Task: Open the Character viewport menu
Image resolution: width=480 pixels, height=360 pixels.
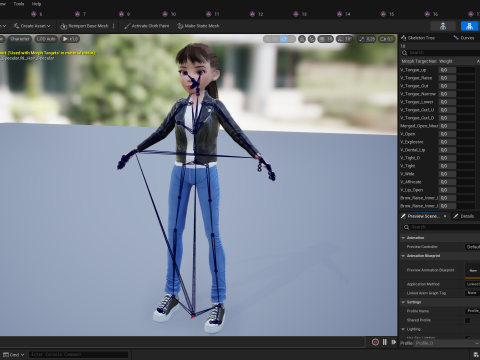Action: [20, 39]
